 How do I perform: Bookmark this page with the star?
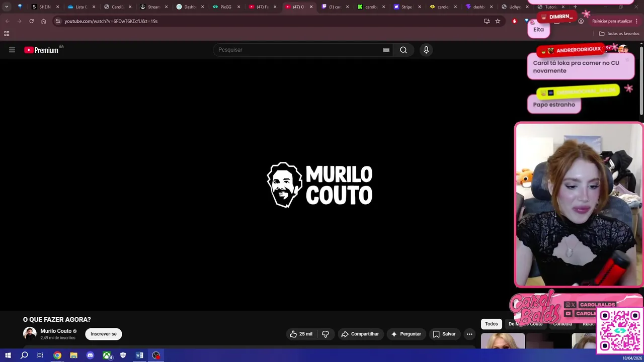pyautogui.click(x=498, y=21)
